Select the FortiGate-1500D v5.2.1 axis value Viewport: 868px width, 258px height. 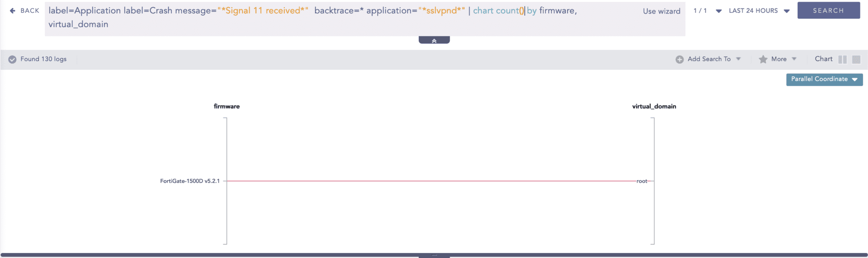pyautogui.click(x=190, y=181)
